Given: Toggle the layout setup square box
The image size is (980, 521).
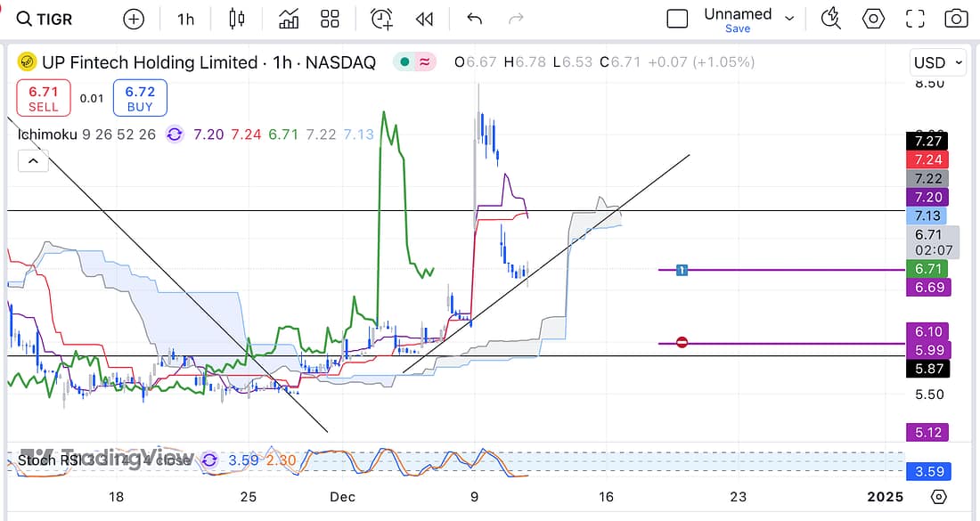Looking at the screenshot, I should pyautogui.click(x=677, y=19).
